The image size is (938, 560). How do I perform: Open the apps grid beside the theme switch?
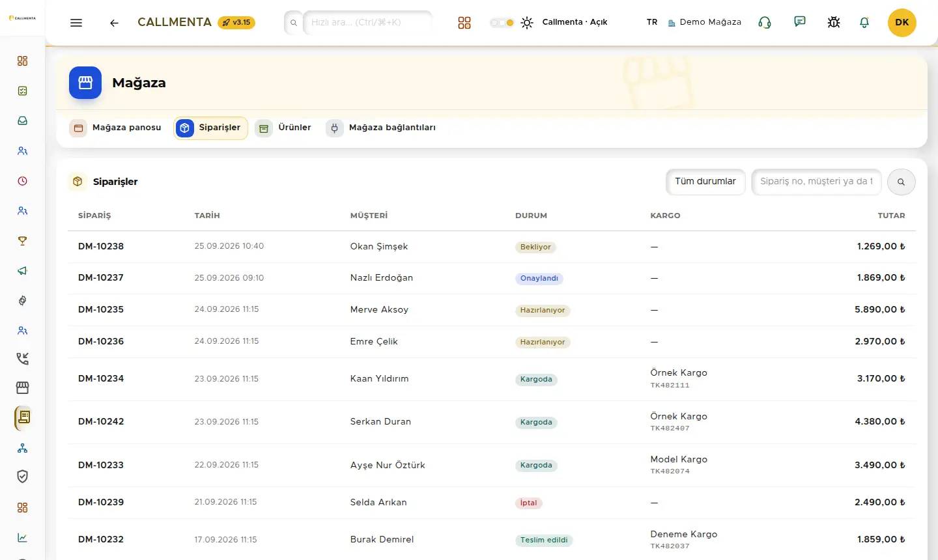point(464,23)
